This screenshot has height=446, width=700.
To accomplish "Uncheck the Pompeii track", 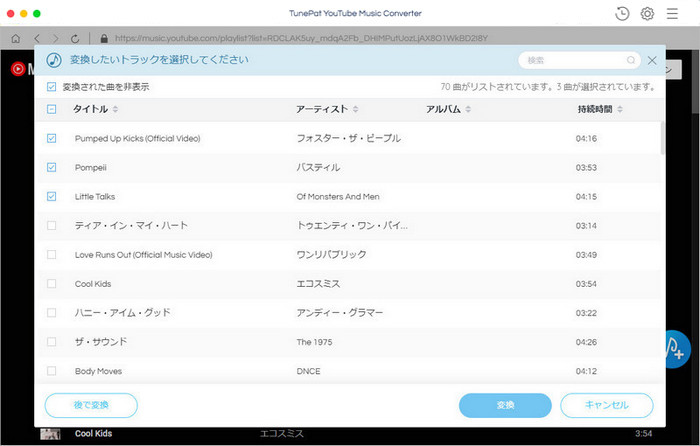I will pyautogui.click(x=51, y=167).
